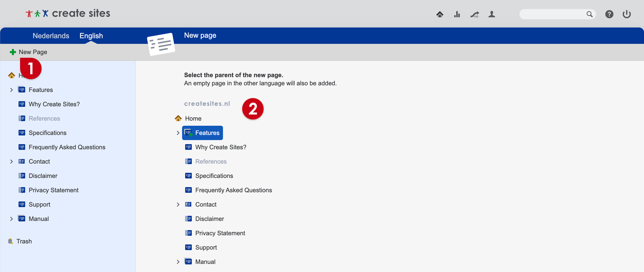
Task: Click the share arrow icon in header
Action: pos(474,14)
